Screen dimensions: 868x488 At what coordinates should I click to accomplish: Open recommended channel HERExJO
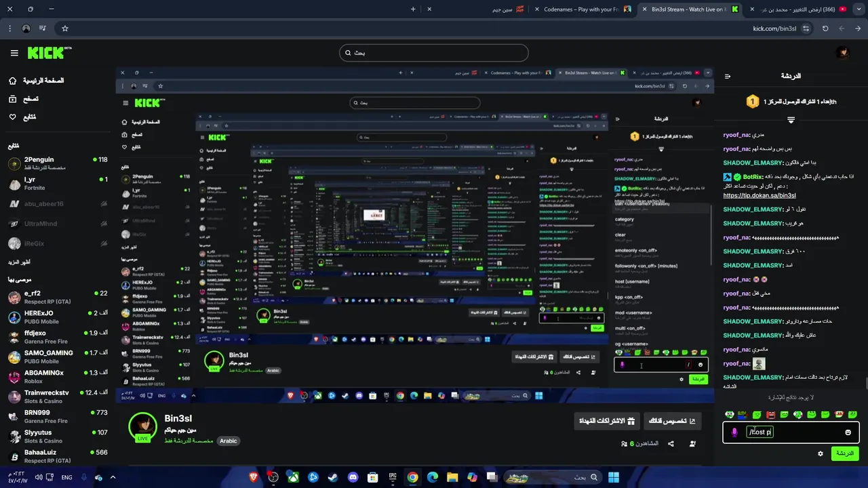(57, 317)
